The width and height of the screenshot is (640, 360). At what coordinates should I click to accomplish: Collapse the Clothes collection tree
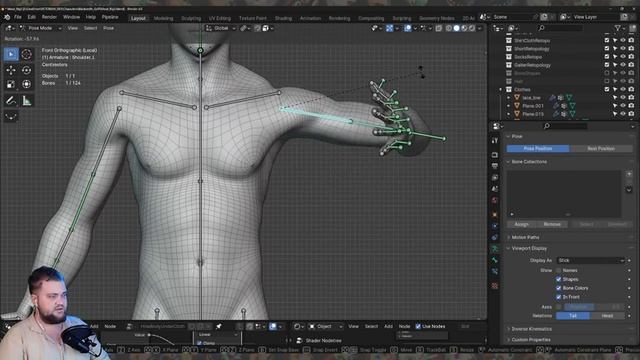point(501,89)
